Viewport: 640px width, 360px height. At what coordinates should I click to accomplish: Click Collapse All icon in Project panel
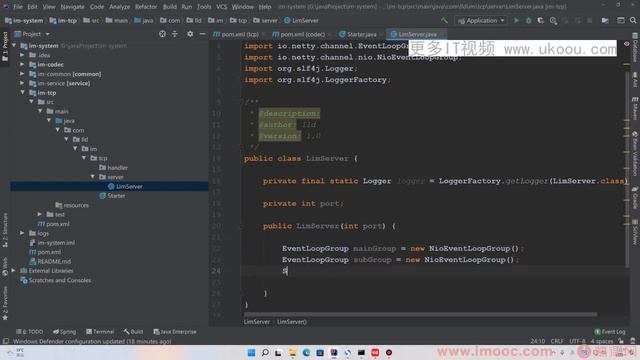[175, 34]
